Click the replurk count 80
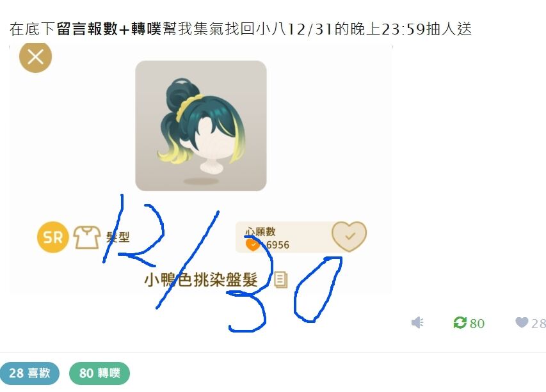 477,324
